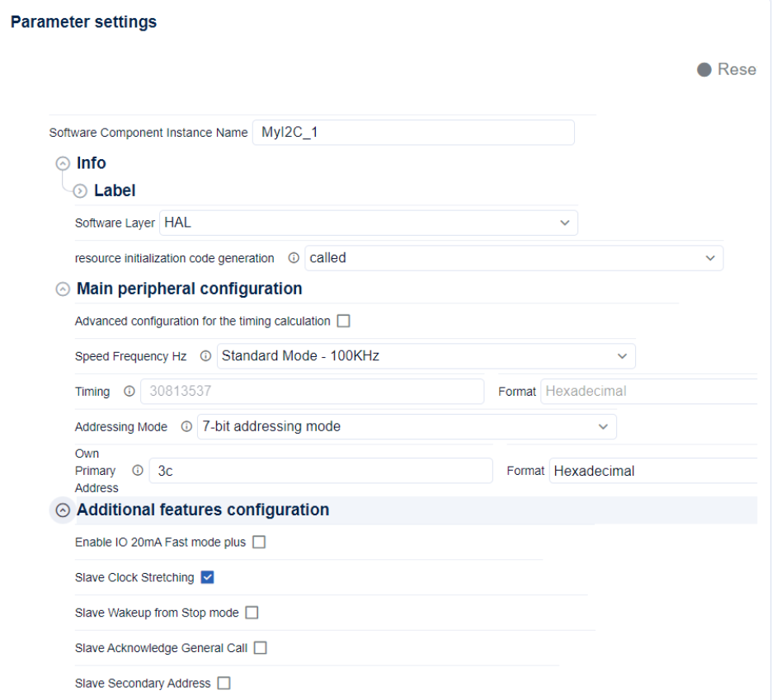Uncheck Slave Clock Stretching
This screenshot has height=700, width=772.
(208, 577)
